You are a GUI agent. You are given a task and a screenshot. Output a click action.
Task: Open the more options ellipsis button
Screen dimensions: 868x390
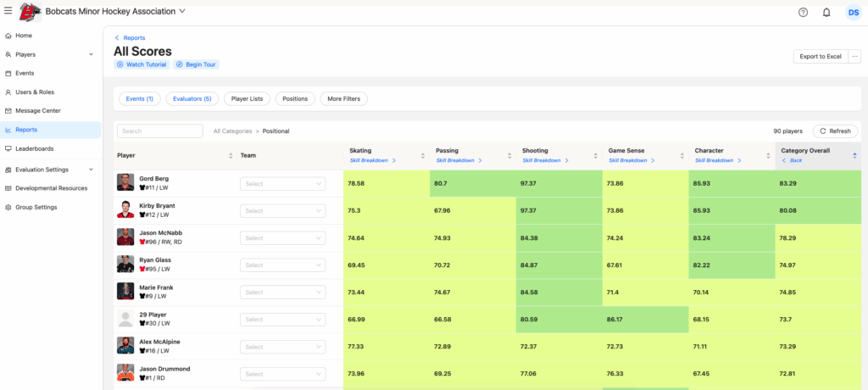[854, 56]
